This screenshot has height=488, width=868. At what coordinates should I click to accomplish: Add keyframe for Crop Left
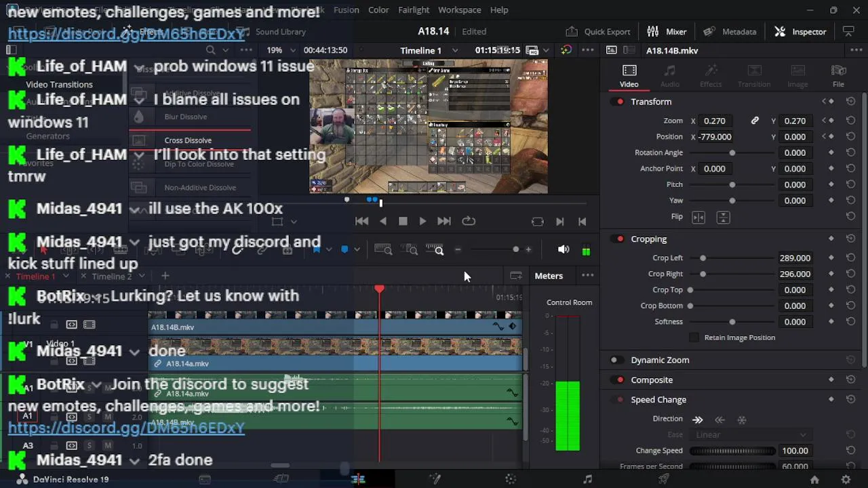[x=831, y=258]
